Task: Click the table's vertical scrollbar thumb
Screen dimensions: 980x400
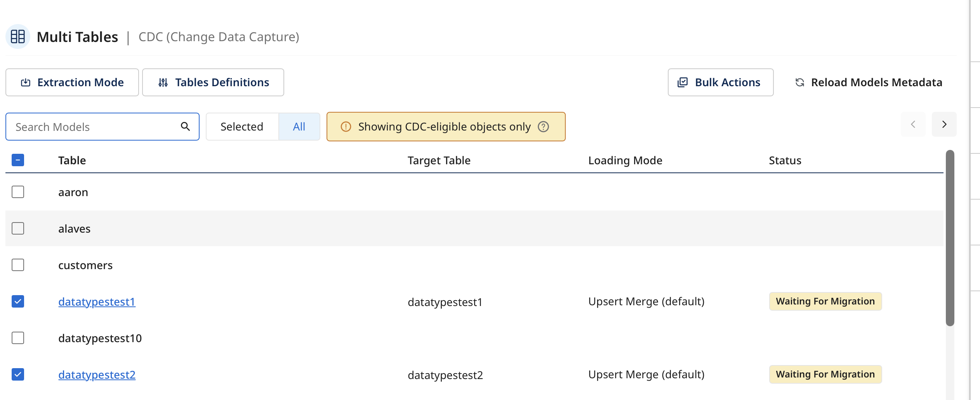Action: click(950, 238)
